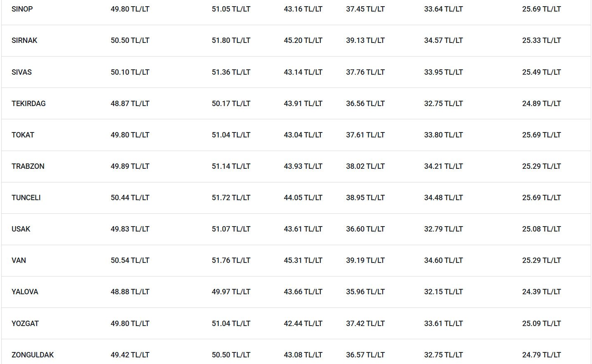Image resolution: width=592 pixels, height=364 pixels.
Task: Select the VAN row label
Action: [19, 260]
